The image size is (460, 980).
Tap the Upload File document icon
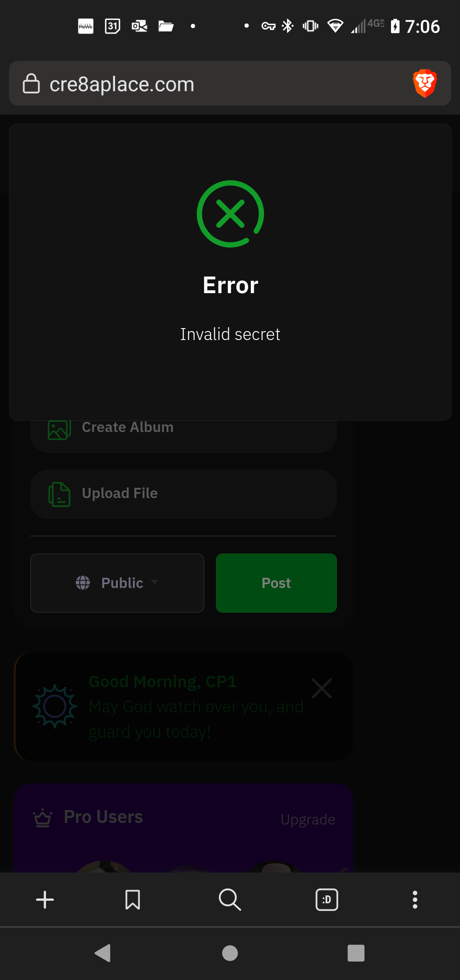click(59, 494)
